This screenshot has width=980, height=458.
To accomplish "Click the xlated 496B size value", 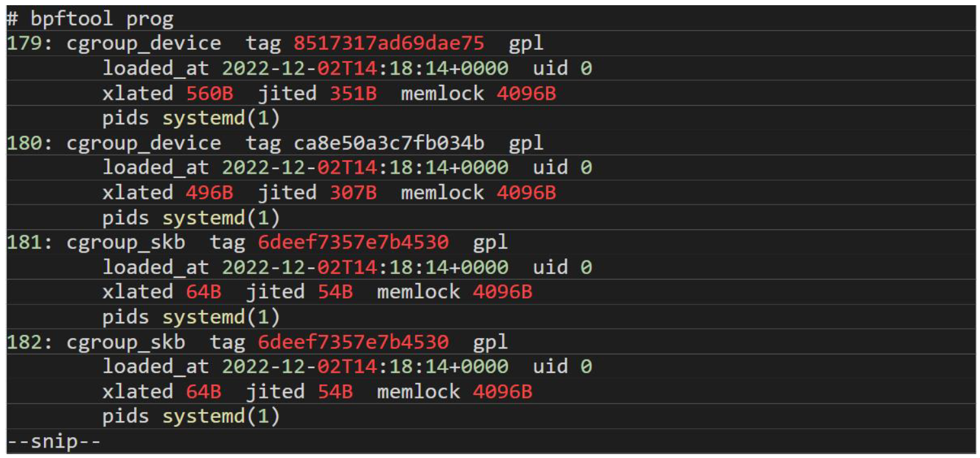I will pyautogui.click(x=210, y=193).
